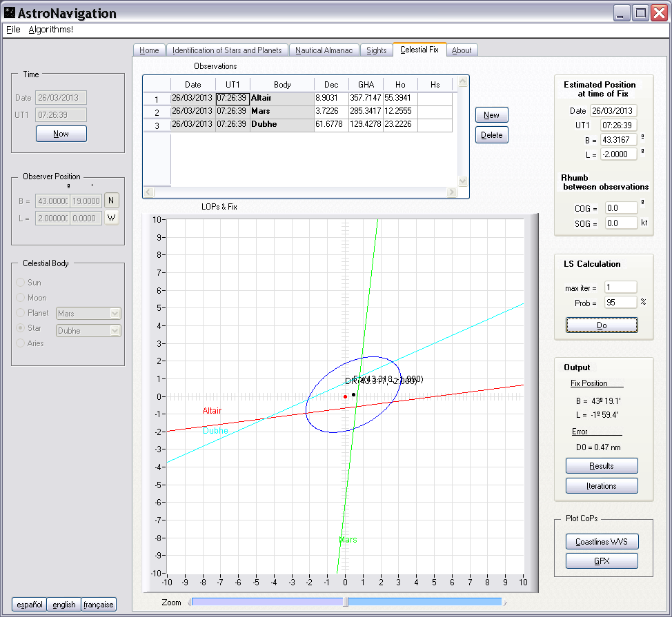
Task: Click the observations table scroll-right arrow
Action: [452, 192]
